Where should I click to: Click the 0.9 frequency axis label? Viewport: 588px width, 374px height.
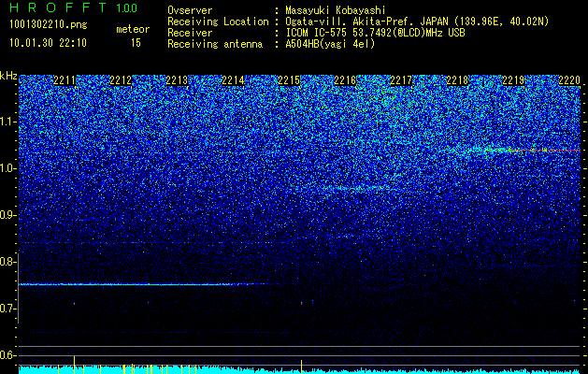7,215
